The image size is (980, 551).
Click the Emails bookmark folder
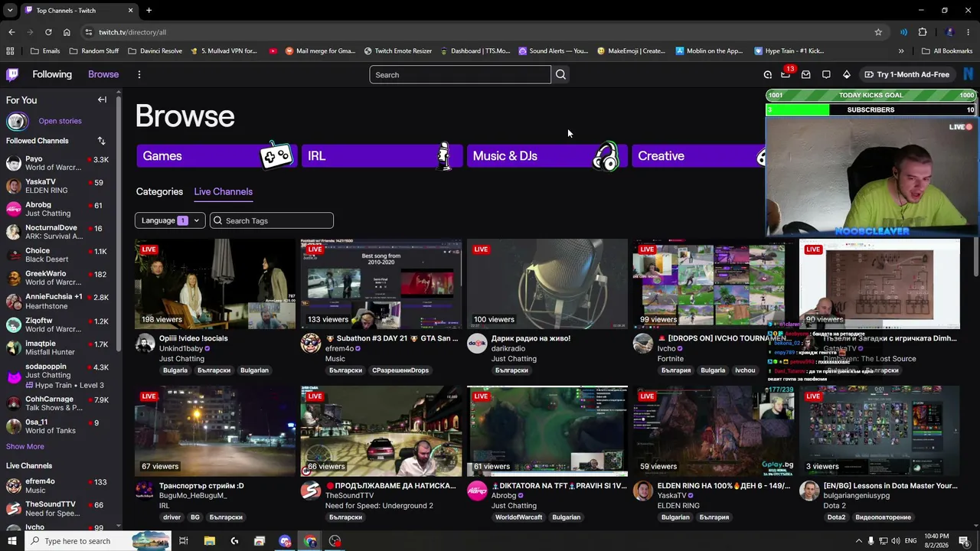tap(44, 51)
